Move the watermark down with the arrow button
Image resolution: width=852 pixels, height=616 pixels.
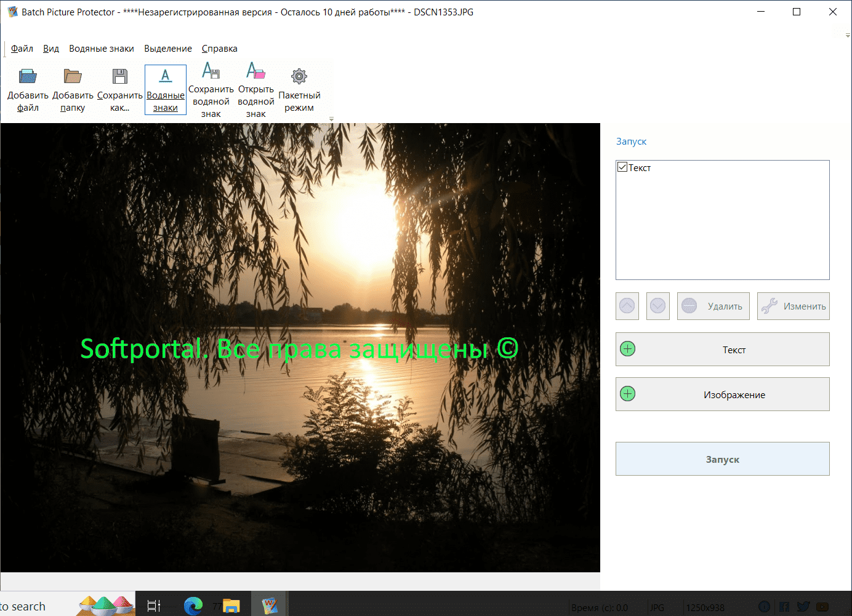(658, 306)
